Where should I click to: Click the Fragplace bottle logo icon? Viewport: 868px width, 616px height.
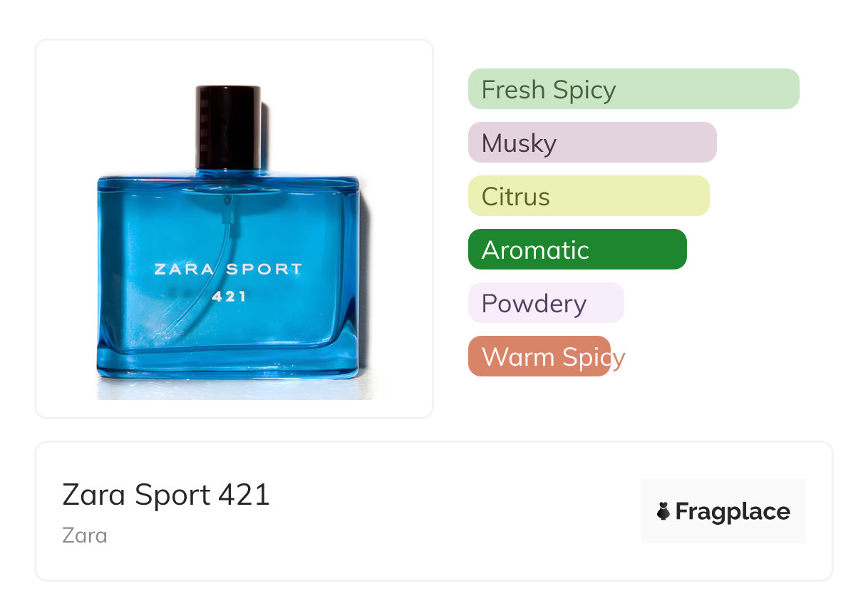tap(663, 511)
